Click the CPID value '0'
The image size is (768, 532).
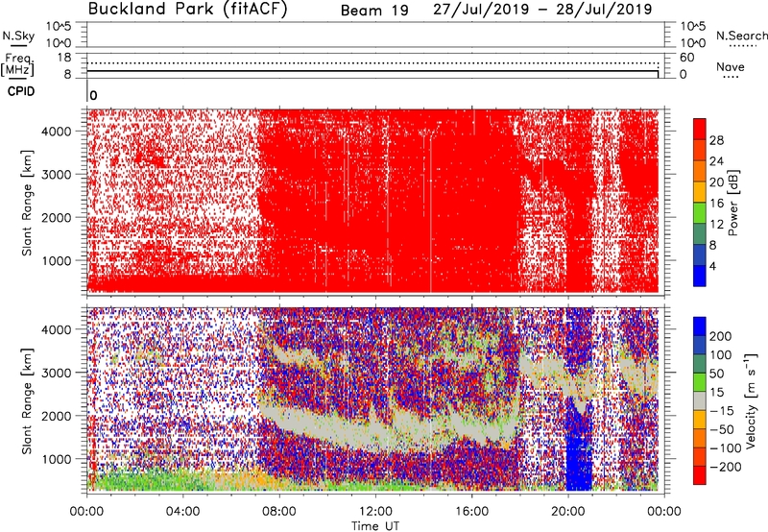(93, 96)
